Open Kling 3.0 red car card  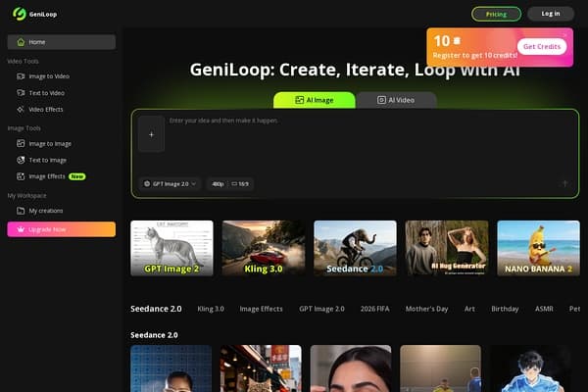click(264, 248)
